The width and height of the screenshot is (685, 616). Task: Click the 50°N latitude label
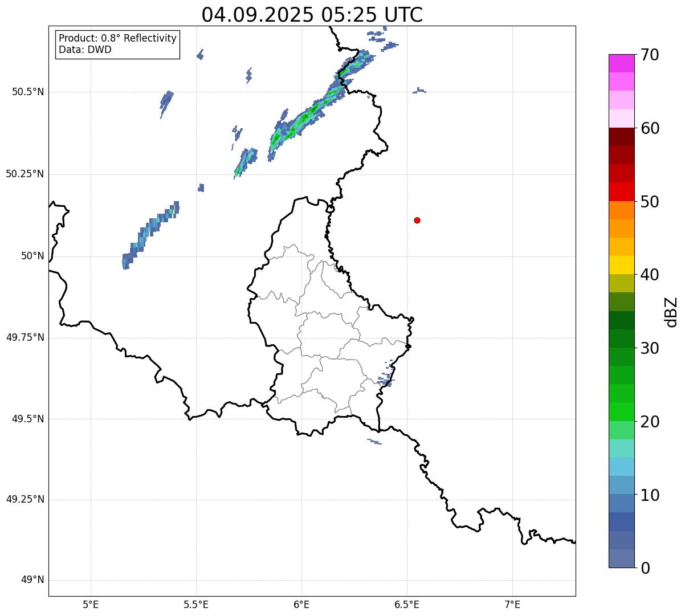pyautogui.click(x=32, y=256)
